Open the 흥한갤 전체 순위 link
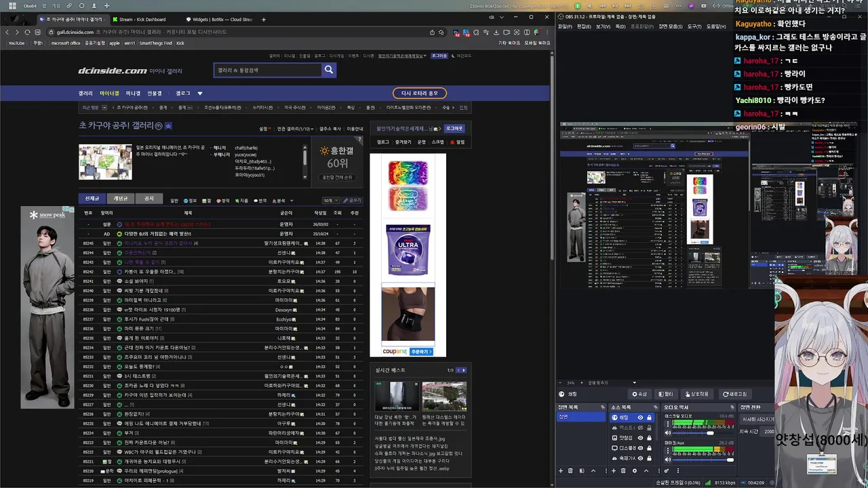Image resolution: width=868 pixels, height=488 pixels. (337, 178)
